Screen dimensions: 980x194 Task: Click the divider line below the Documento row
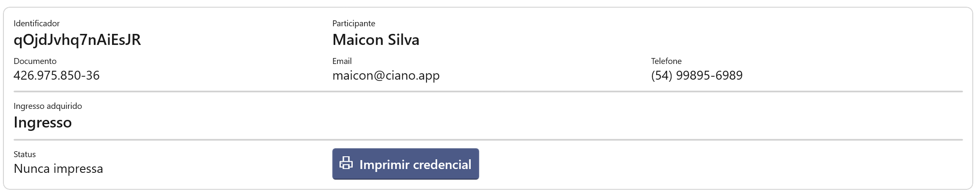tap(488, 91)
